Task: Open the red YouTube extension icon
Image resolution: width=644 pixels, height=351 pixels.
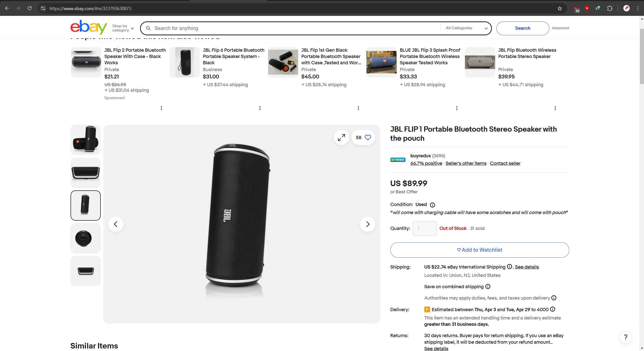Action: coord(587,8)
